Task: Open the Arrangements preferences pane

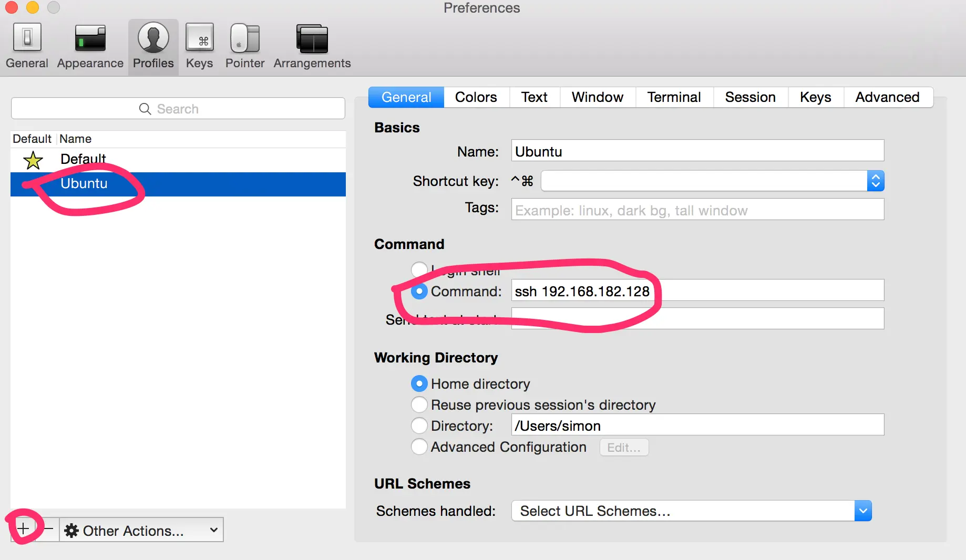Action: 312,47
